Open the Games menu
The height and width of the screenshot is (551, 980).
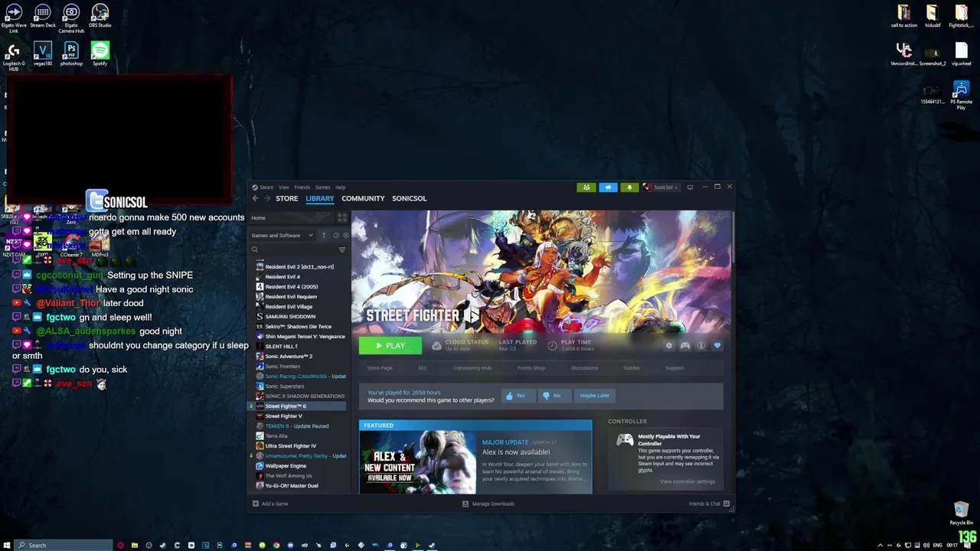point(322,187)
